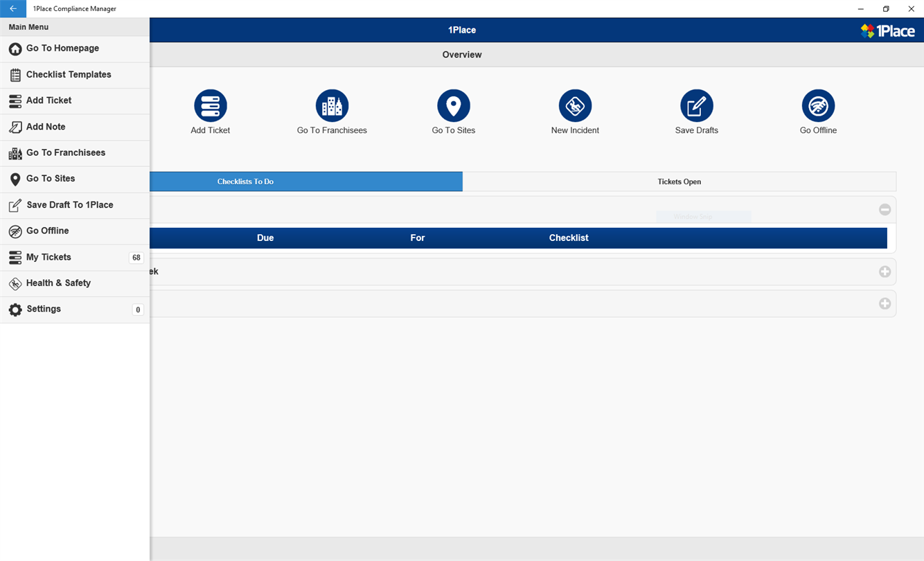The image size is (924, 561).
Task: Click the 1Place title in blue bar
Action: [x=462, y=30]
